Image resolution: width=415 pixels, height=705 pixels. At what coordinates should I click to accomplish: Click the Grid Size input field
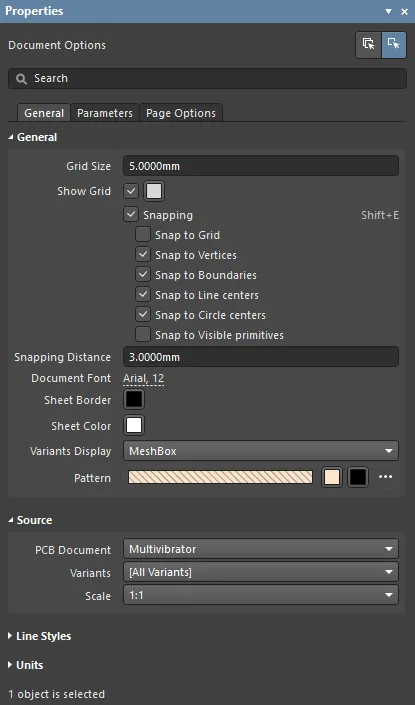point(261,166)
